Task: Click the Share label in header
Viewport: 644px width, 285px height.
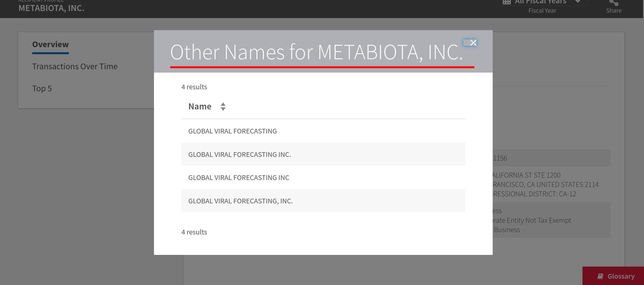Action: coord(614,11)
